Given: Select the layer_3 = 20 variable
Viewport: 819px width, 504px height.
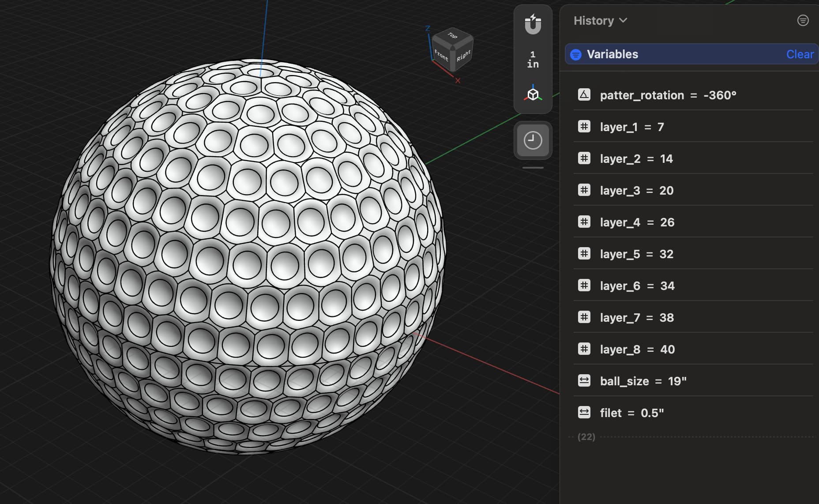Looking at the screenshot, I should (x=693, y=190).
